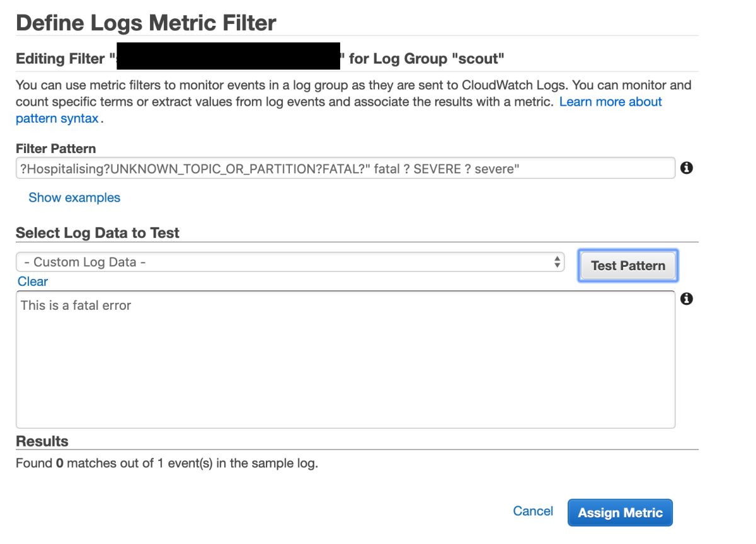Image resolution: width=756 pixels, height=544 pixels.
Task: Open the Custom Log Data dropdown
Action: point(290,262)
